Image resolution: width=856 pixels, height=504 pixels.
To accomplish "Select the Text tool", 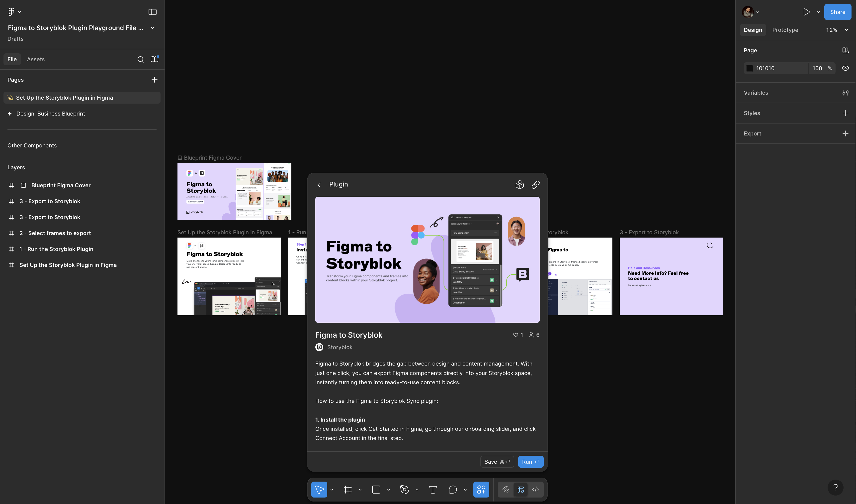I will pos(432,489).
